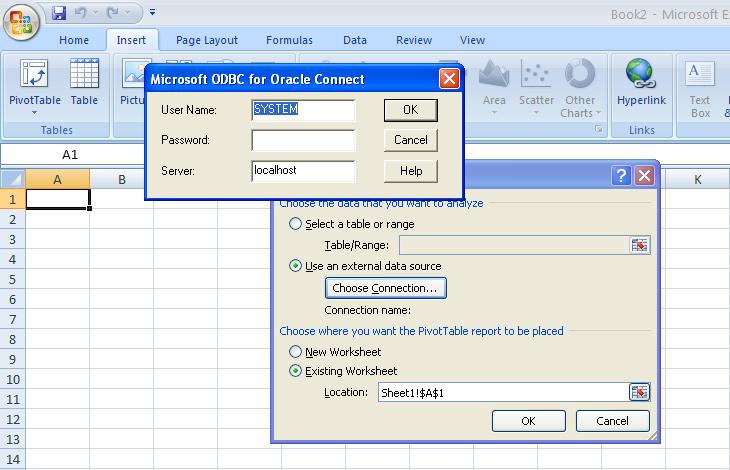
Task: Save the workbook with the floppy icon
Action: 59,13
